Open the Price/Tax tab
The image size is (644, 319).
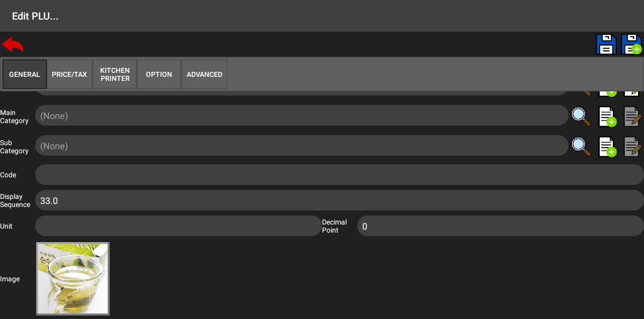pos(69,74)
